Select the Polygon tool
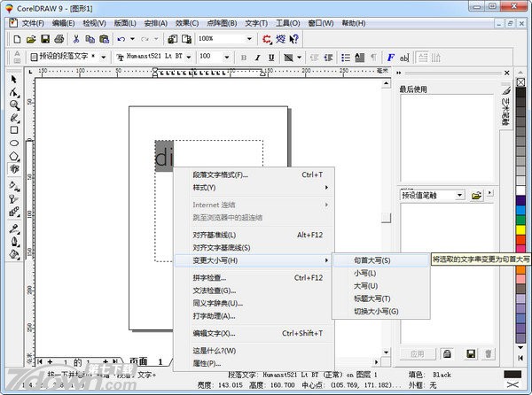 [14, 154]
